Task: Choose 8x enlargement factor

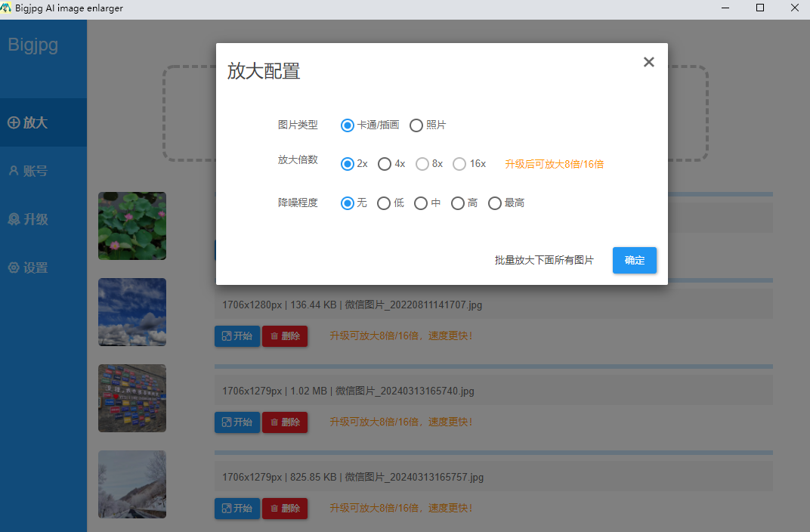Action: click(422, 164)
